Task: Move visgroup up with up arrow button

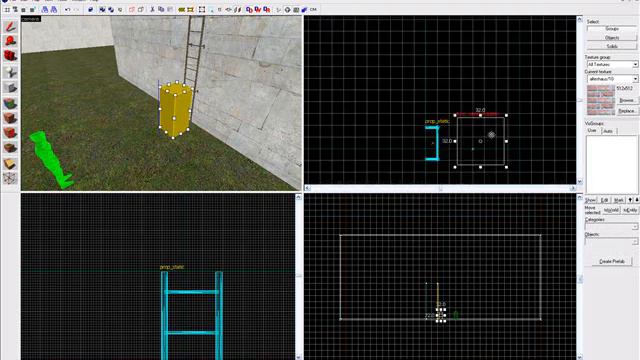Action: tap(630, 200)
